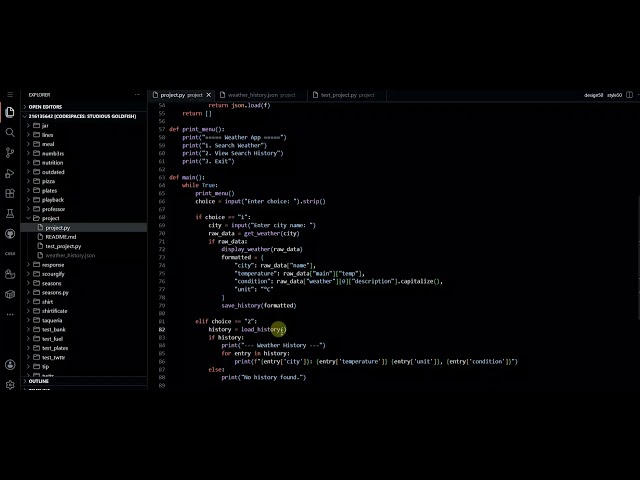Open the Testing flask view
Screen dimensions: 640x480
point(10,213)
